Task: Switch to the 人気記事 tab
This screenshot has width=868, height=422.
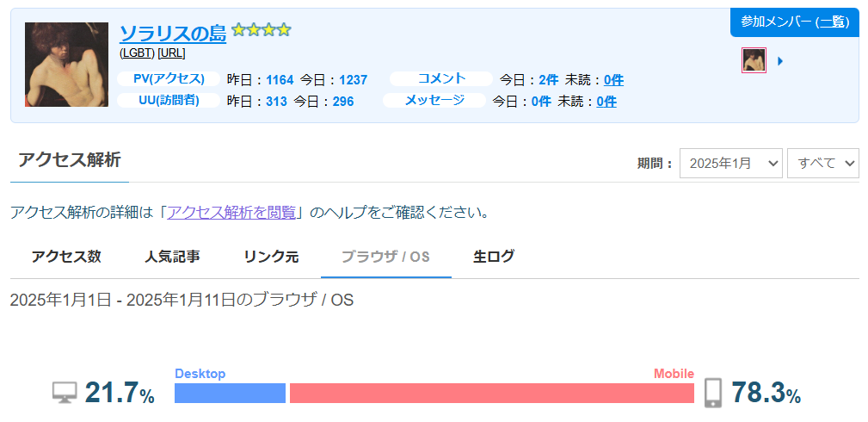Action: tap(172, 256)
